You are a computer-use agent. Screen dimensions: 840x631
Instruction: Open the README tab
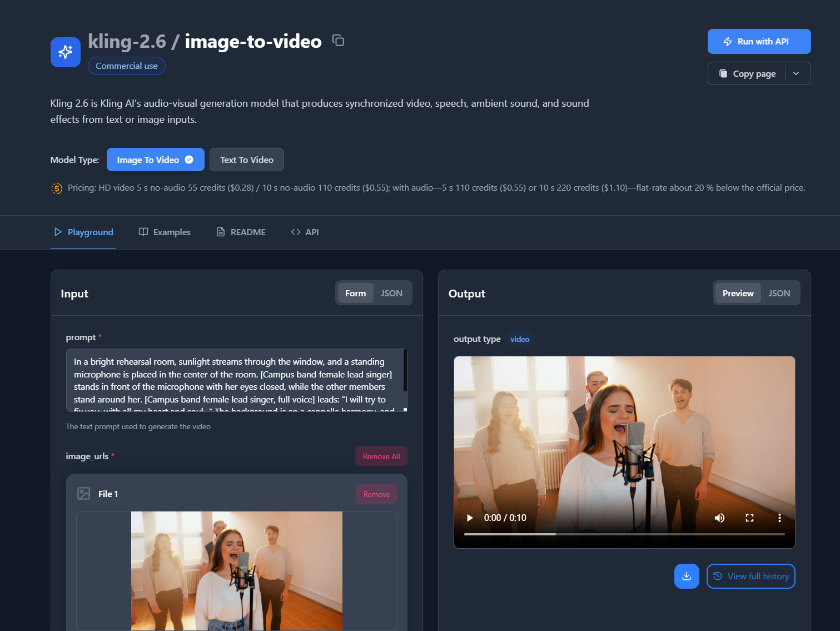click(x=241, y=232)
